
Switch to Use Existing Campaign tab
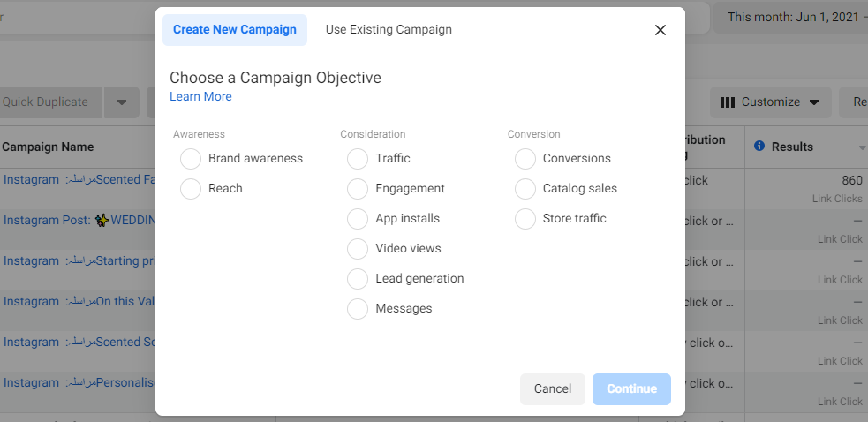[389, 30]
